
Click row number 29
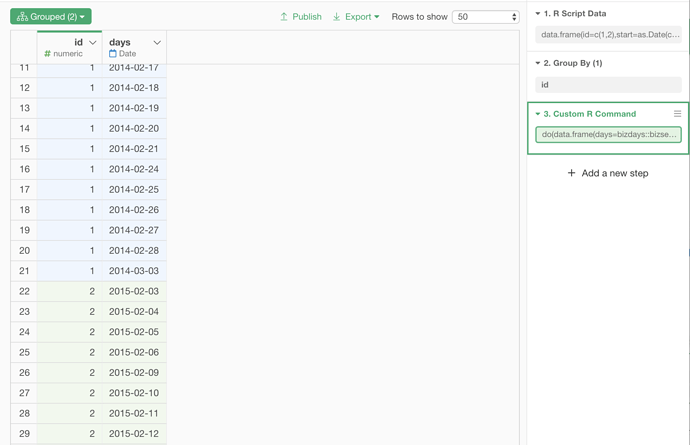click(24, 434)
